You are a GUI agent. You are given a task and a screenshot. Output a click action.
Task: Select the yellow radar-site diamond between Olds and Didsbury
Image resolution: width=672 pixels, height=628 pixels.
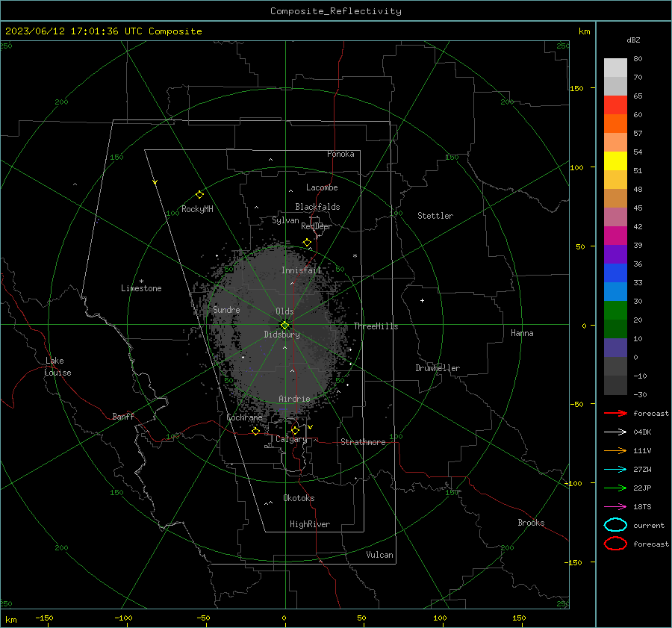click(x=285, y=326)
